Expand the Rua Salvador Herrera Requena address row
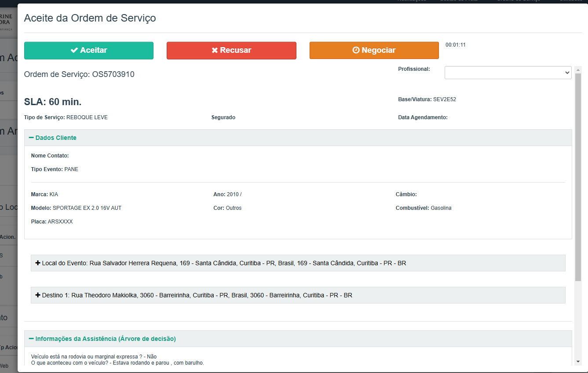 click(x=246, y=263)
